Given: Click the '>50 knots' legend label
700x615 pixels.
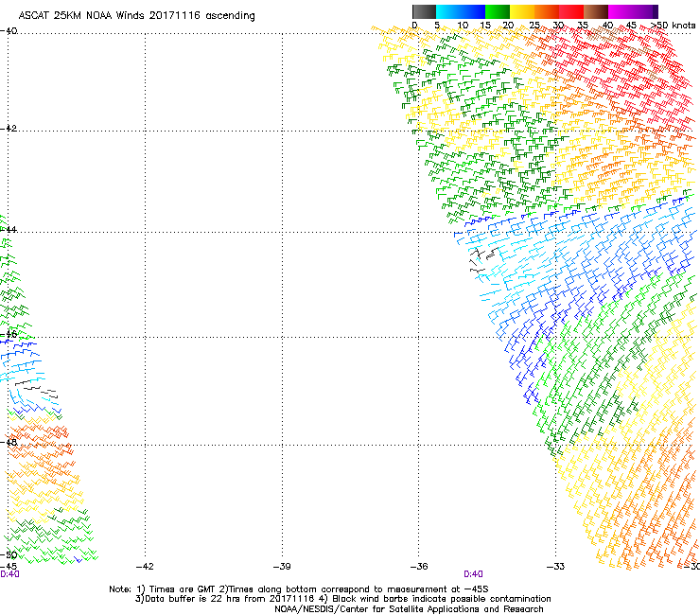Looking at the screenshot, I should pyautogui.click(x=673, y=26).
